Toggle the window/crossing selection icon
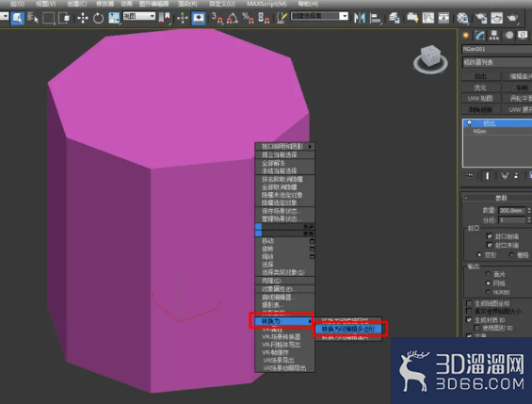 pyautogui.click(x=64, y=18)
